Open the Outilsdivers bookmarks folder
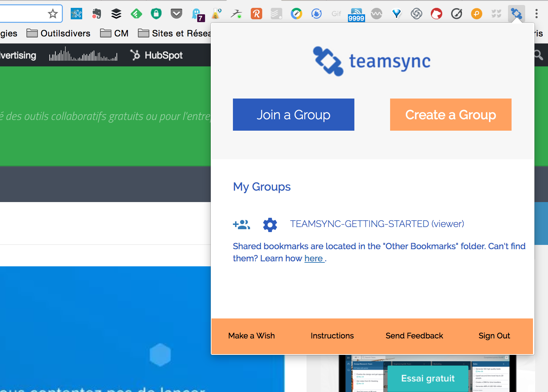Viewport: 548px width, 392px height. coord(59,33)
